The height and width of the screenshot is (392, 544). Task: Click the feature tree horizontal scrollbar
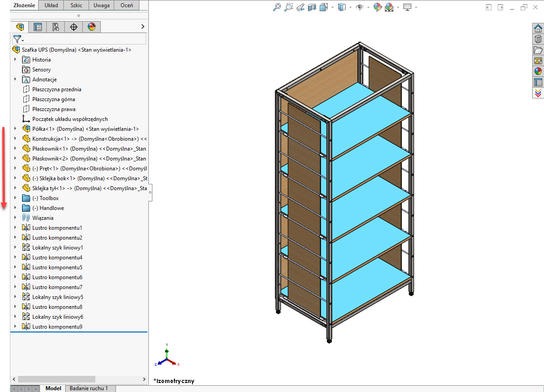pyautogui.click(x=57, y=379)
